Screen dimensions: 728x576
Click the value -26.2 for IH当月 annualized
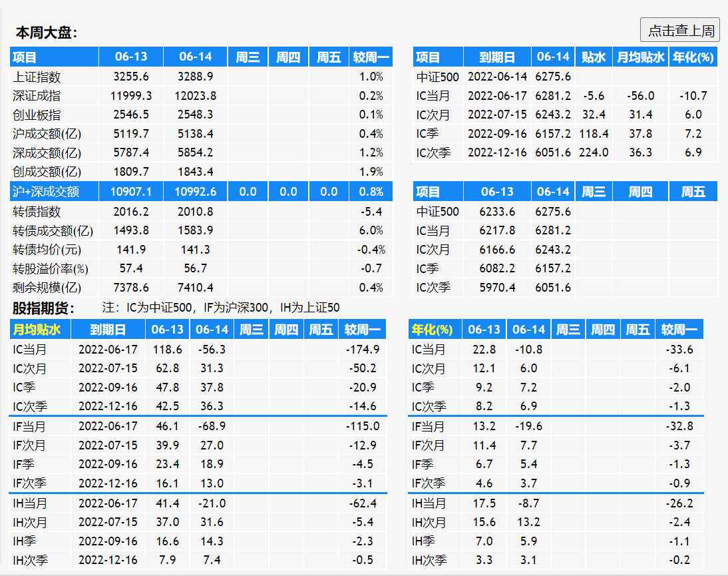point(679,503)
